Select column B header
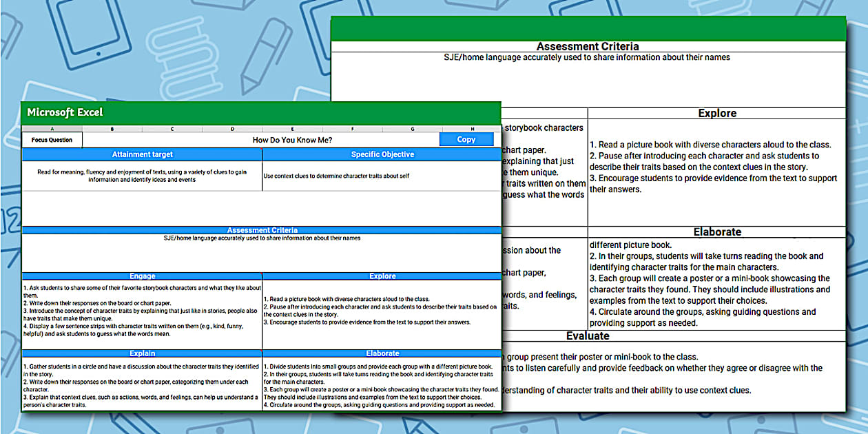 tap(112, 129)
